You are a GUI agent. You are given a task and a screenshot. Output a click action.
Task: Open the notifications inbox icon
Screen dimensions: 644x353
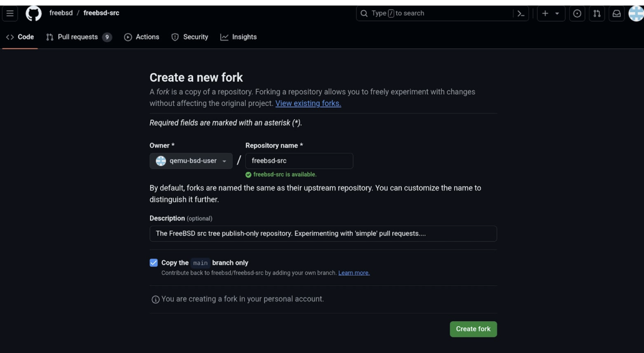tap(616, 13)
